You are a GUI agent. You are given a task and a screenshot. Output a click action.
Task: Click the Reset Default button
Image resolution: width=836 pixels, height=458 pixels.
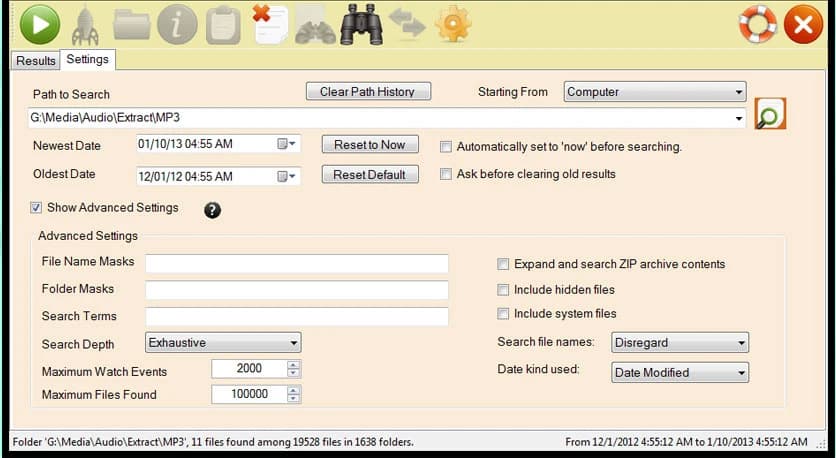[x=370, y=175]
